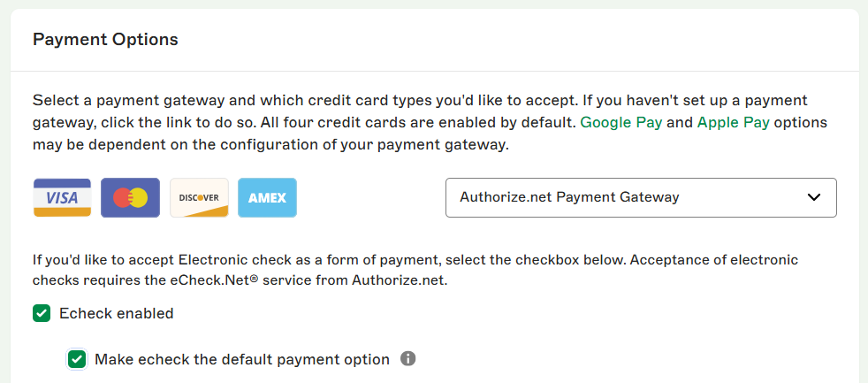Click the Payment Options section heading

point(105,40)
